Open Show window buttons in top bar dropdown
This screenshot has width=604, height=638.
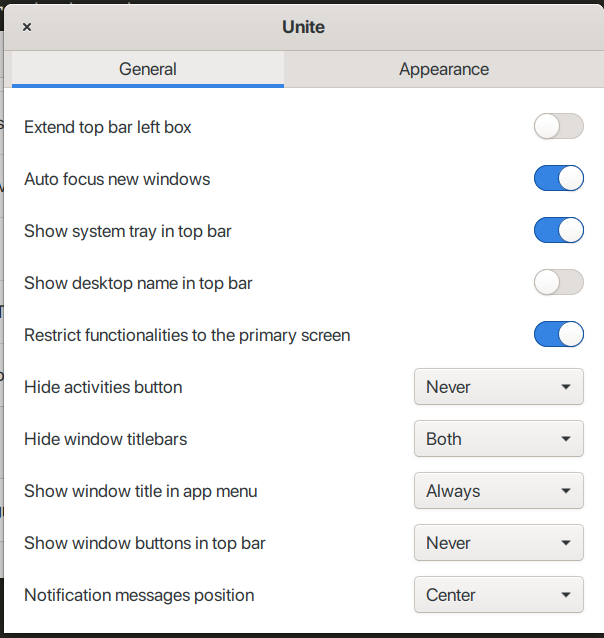499,543
